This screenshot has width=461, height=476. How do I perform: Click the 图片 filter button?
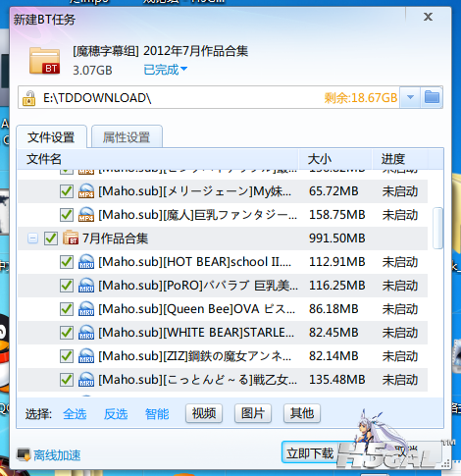point(253,413)
